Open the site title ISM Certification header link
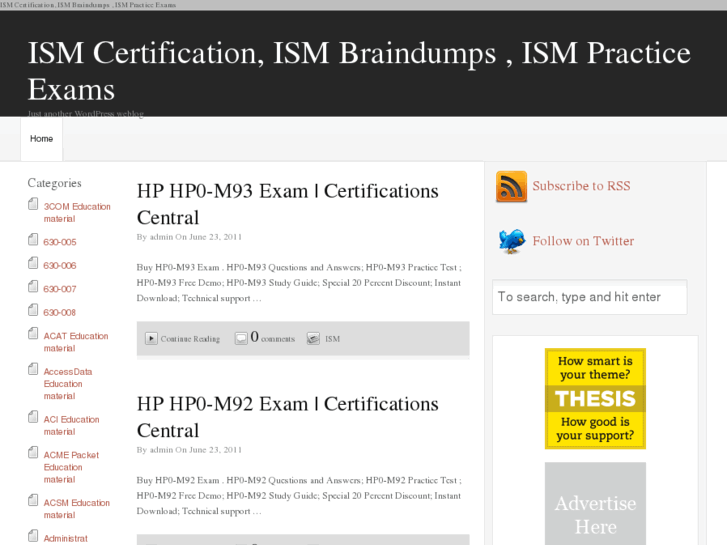This screenshot has height=545, width=727. click(359, 71)
